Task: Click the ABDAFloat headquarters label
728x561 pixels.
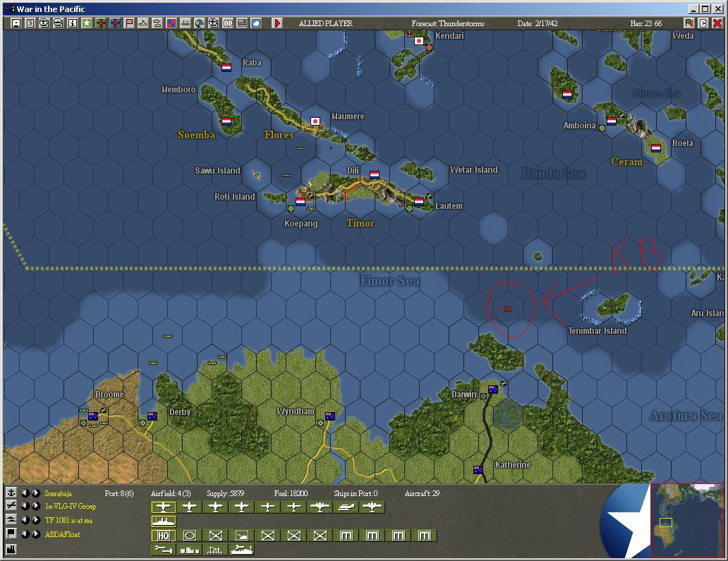Action: coord(62,534)
